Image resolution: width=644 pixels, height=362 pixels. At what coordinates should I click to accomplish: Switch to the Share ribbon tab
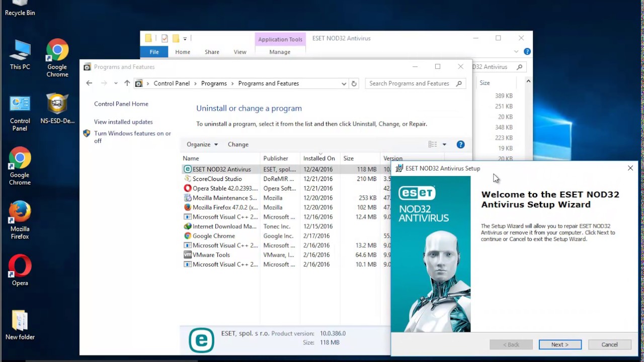pos(212,52)
